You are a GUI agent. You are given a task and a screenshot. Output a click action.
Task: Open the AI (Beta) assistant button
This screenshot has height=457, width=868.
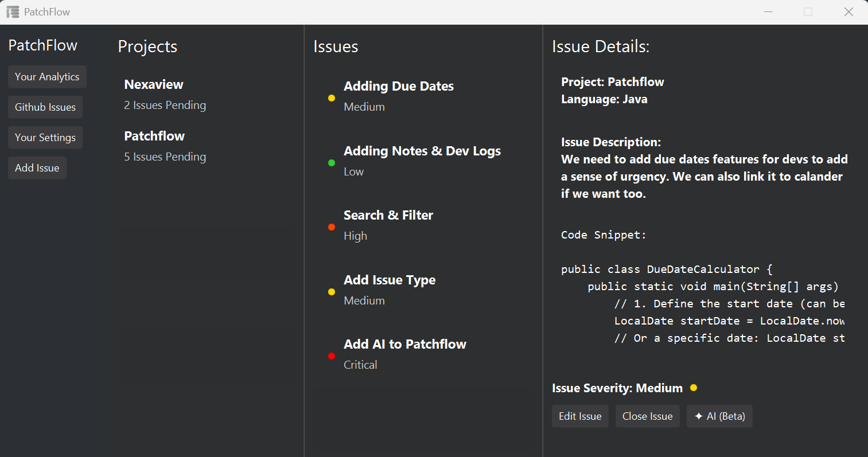tap(719, 416)
